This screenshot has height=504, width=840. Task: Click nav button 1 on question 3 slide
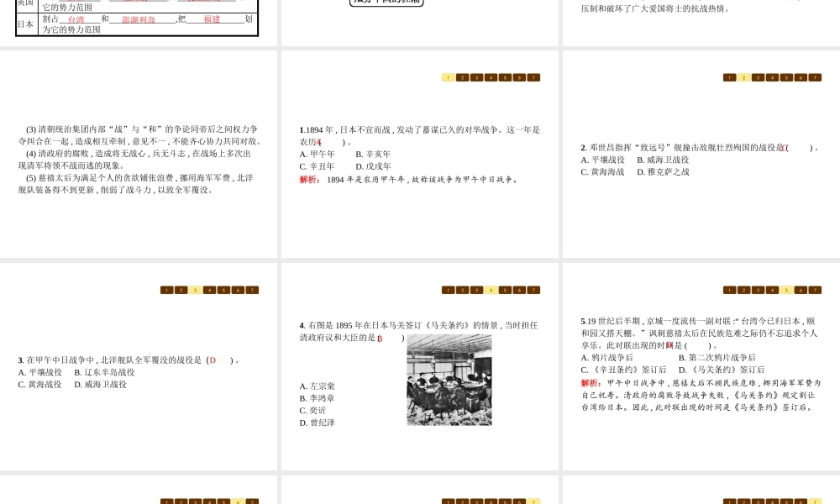tap(167, 291)
